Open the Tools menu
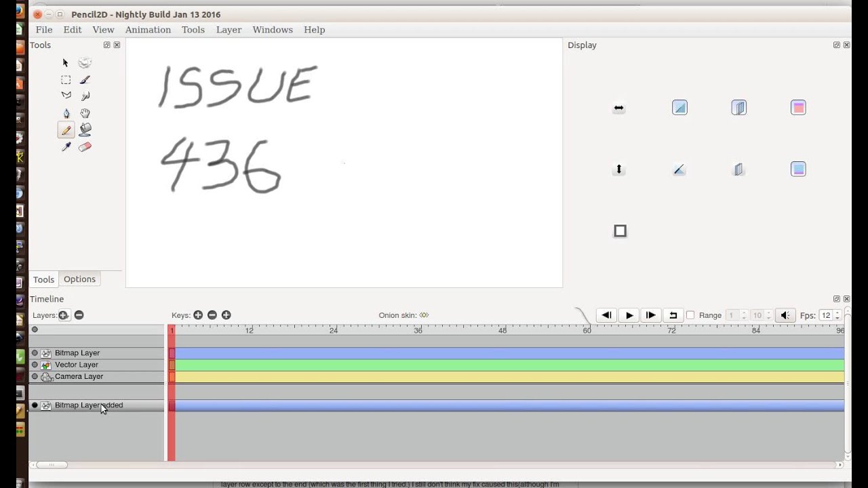Viewport: 868px width, 488px height. pyautogui.click(x=193, y=30)
